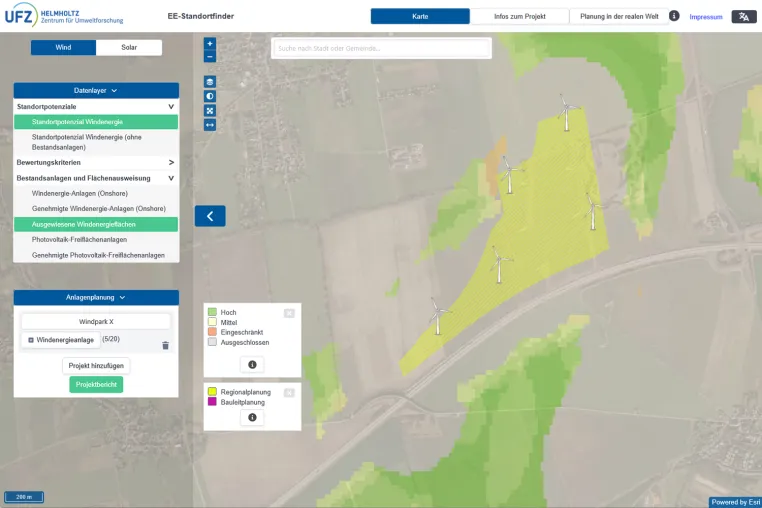Click the Ausgeschlossen legend label

click(x=244, y=342)
